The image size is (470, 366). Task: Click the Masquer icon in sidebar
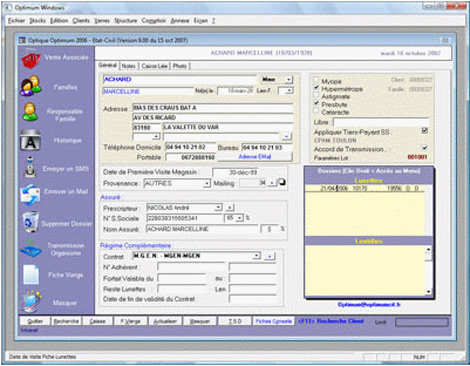point(31,302)
